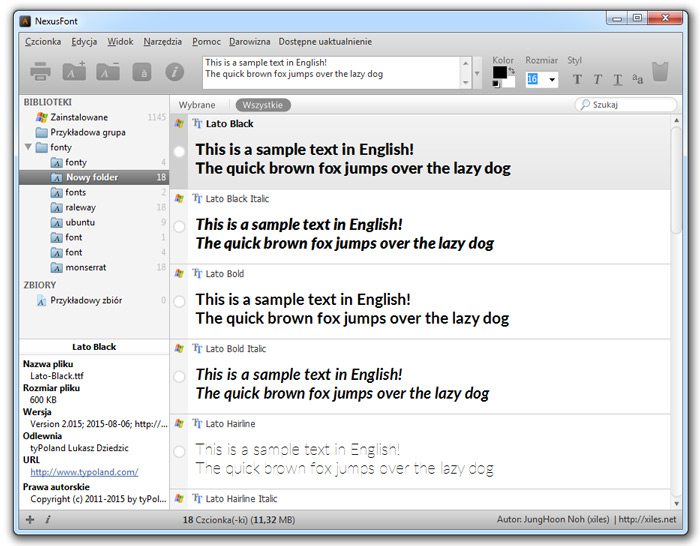Click the sample text box down arrow
The image size is (700, 546).
pos(466,83)
